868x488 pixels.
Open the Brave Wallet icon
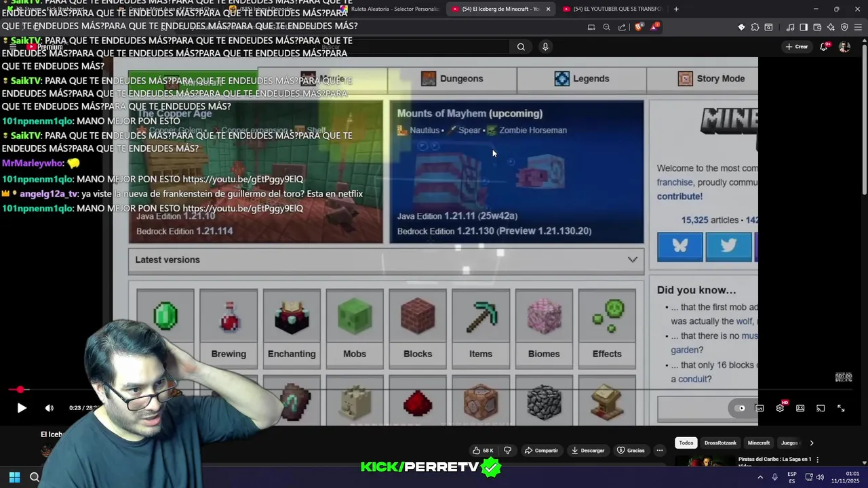817,27
